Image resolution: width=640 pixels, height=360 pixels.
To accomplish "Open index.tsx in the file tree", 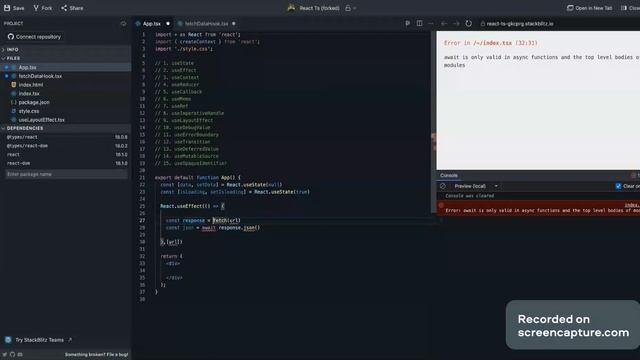I will click(29, 93).
